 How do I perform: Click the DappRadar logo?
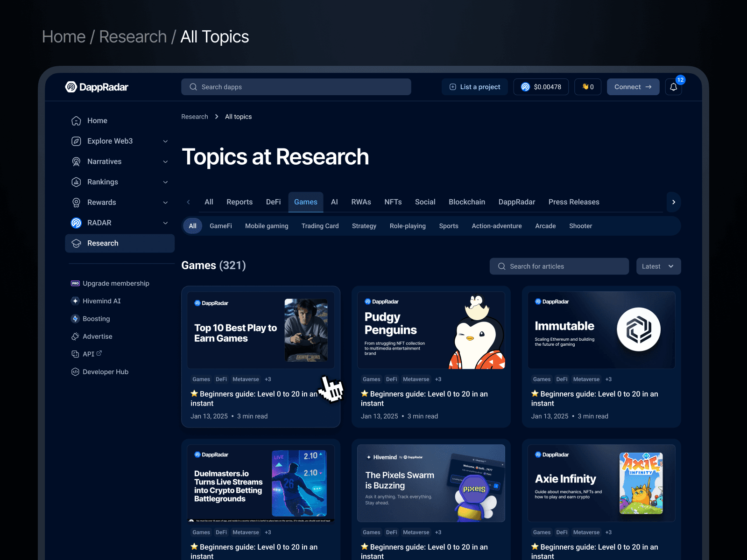97,87
